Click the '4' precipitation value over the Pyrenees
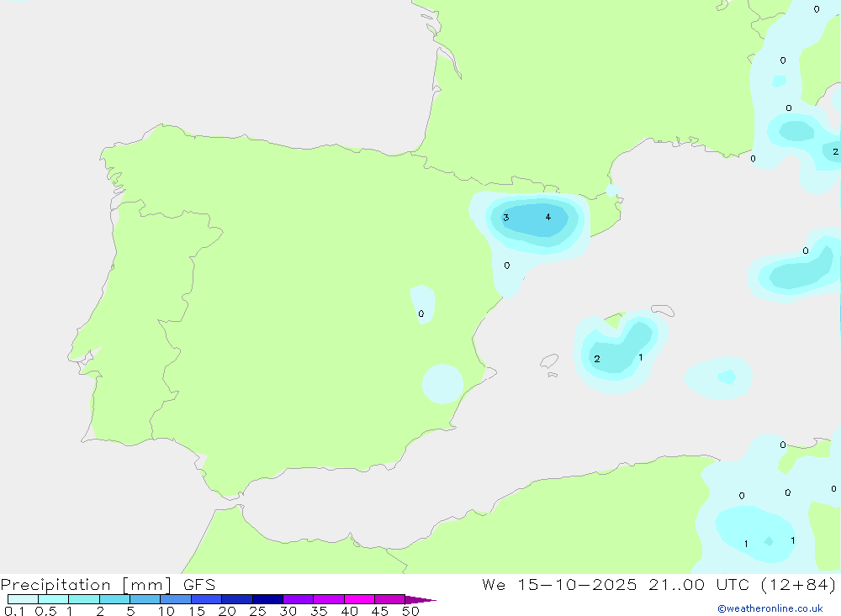 click(x=547, y=217)
